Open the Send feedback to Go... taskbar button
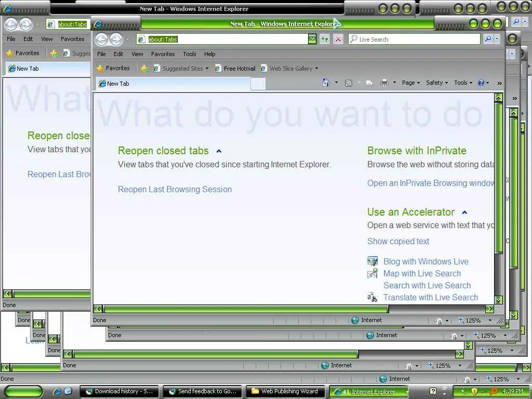532x399 pixels. pos(203,391)
